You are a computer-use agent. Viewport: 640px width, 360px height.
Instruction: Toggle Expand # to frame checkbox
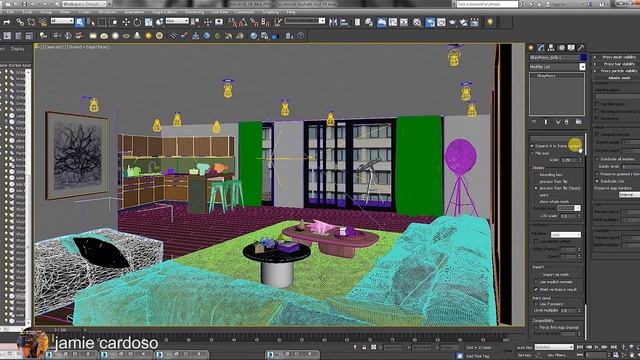[532, 146]
